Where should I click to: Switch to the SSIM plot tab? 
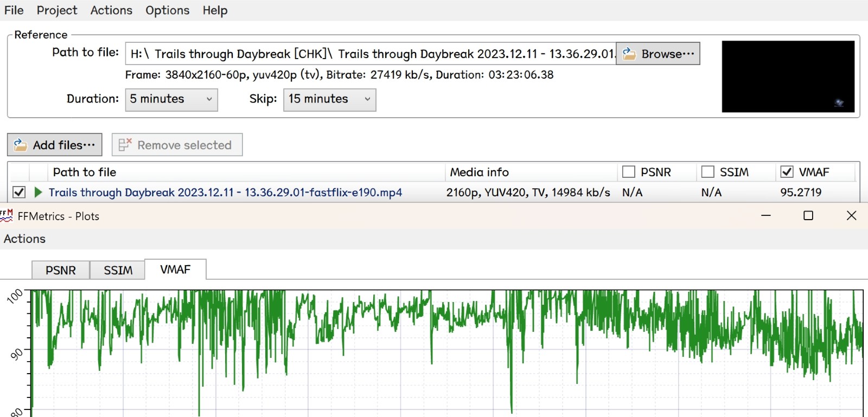(118, 270)
